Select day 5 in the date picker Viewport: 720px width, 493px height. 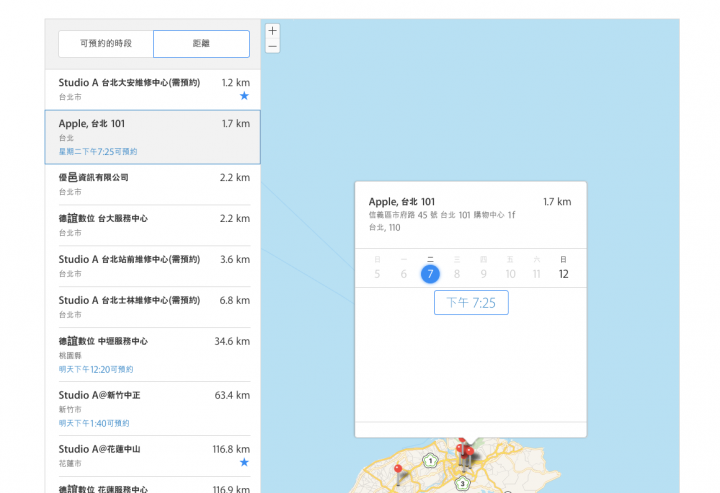(x=377, y=274)
